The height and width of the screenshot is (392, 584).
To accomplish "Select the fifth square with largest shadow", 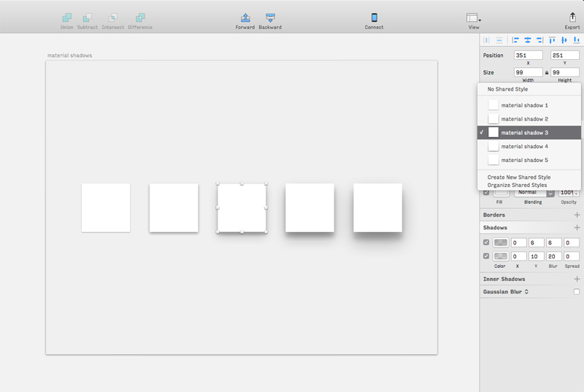I will click(x=377, y=208).
